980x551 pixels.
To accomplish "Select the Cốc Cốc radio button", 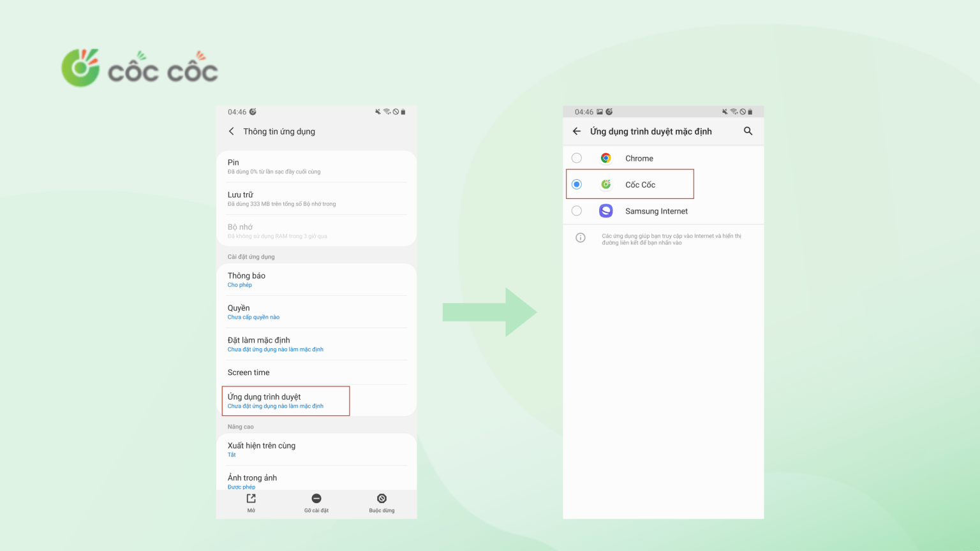I will [577, 184].
